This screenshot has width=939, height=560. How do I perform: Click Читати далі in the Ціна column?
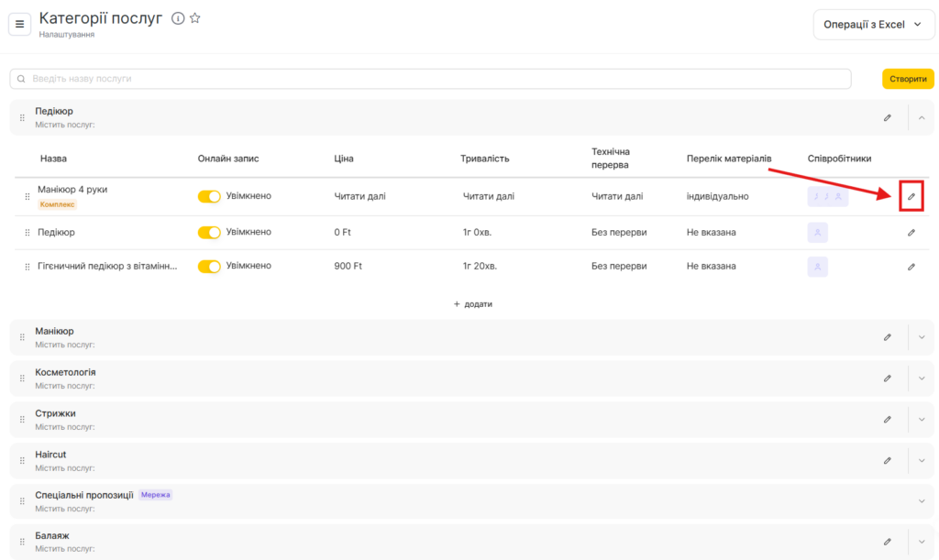(359, 196)
